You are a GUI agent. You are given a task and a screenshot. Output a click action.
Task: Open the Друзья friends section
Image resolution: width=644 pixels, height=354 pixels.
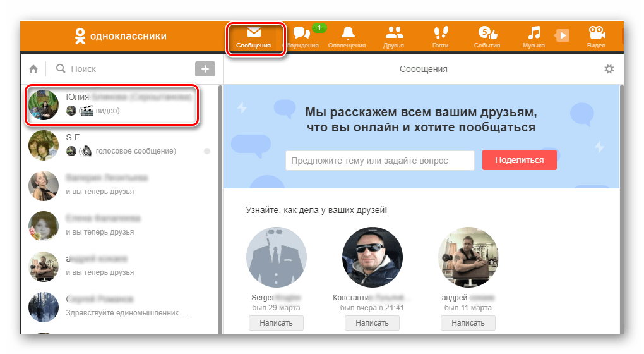393,37
